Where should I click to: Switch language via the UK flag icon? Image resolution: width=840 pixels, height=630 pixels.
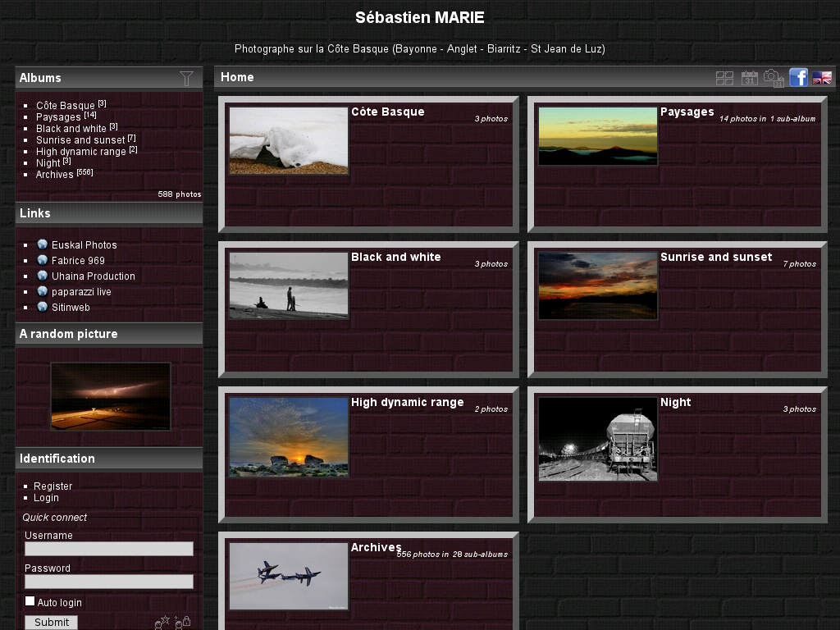click(822, 78)
